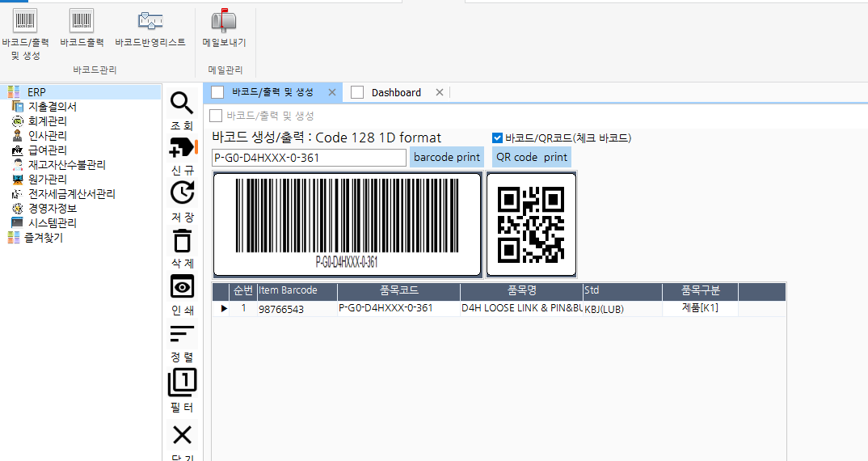868x461 pixels.
Task: Select the ERP root tree node
Action: click(36, 92)
